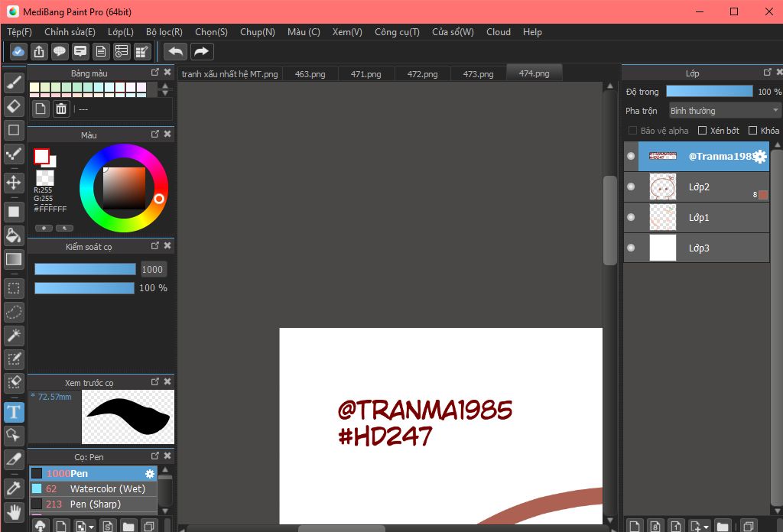This screenshot has height=532, width=783.
Task: Open the Cloud menu
Action: (x=499, y=32)
